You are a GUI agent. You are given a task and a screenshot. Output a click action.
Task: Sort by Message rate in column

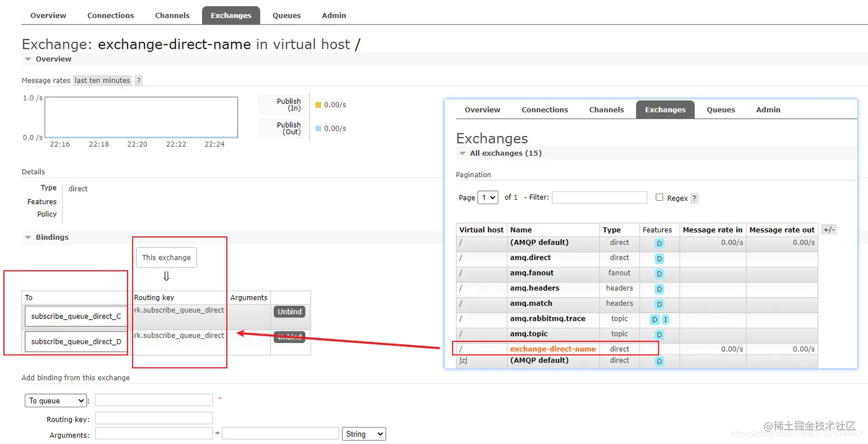point(712,229)
